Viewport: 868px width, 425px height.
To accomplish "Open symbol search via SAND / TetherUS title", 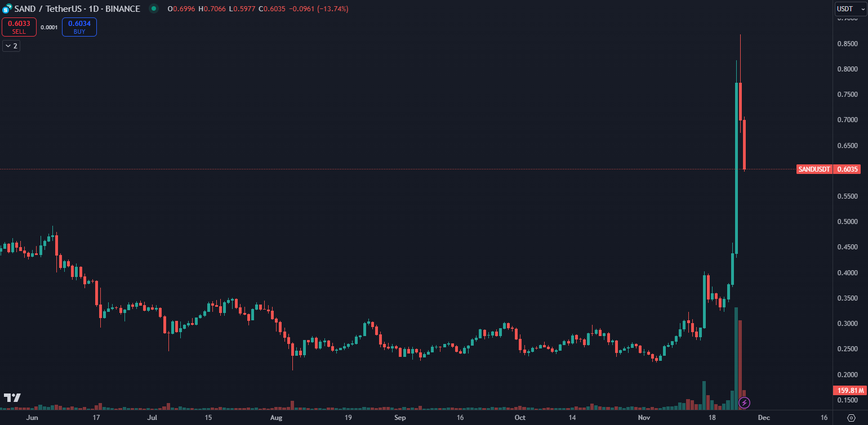I will pos(77,9).
